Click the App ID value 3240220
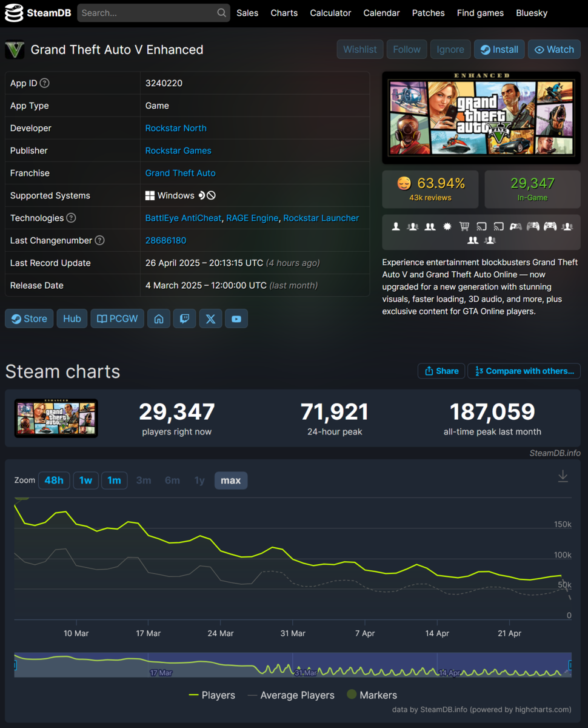The width and height of the screenshot is (588, 728). point(164,83)
